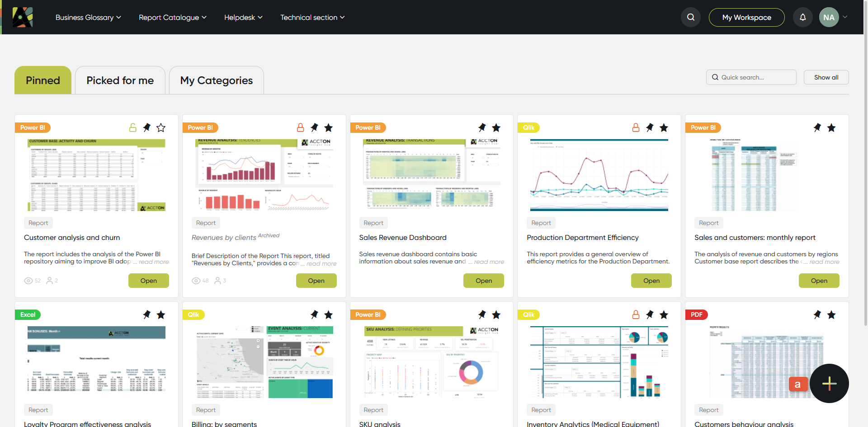Toggle star on Sales and customers monthly report
This screenshot has height=427, width=868.
pyautogui.click(x=831, y=128)
